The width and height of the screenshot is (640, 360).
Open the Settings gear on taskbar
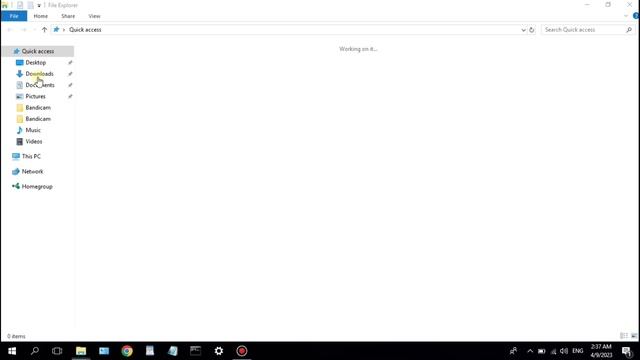219,351
